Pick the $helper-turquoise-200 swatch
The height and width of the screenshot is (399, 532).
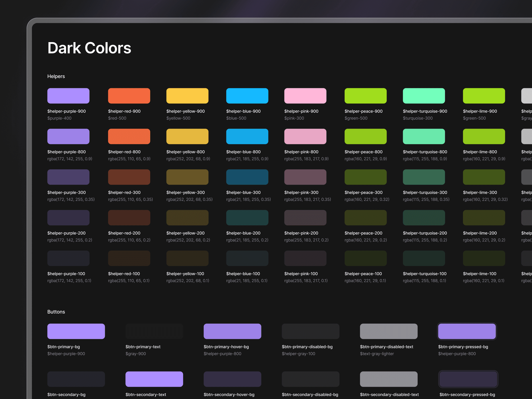[x=424, y=218]
